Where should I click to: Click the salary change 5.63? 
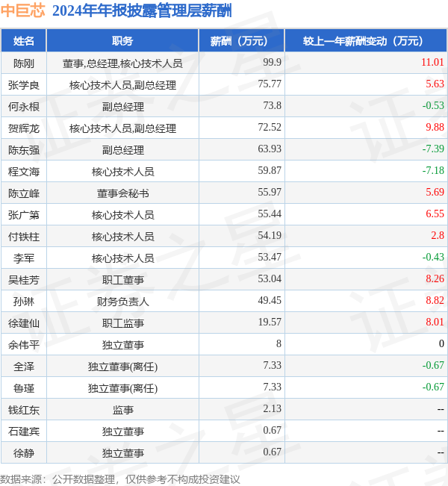coord(435,84)
